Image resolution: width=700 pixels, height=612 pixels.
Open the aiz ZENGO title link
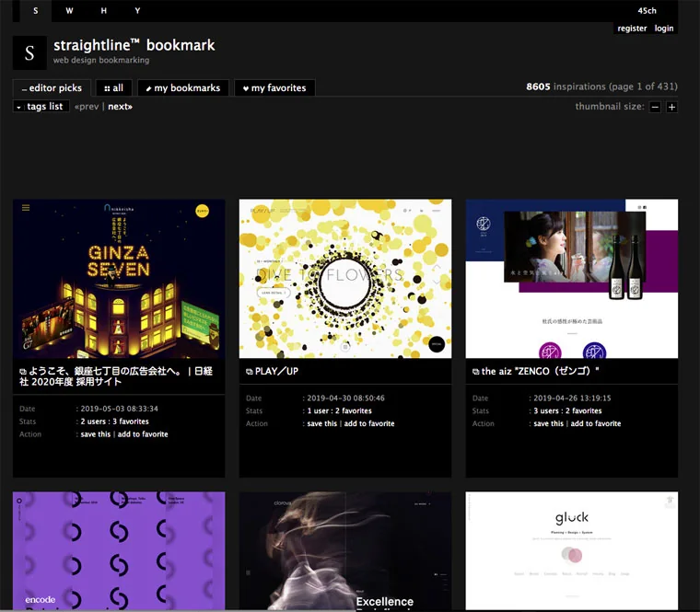540,371
